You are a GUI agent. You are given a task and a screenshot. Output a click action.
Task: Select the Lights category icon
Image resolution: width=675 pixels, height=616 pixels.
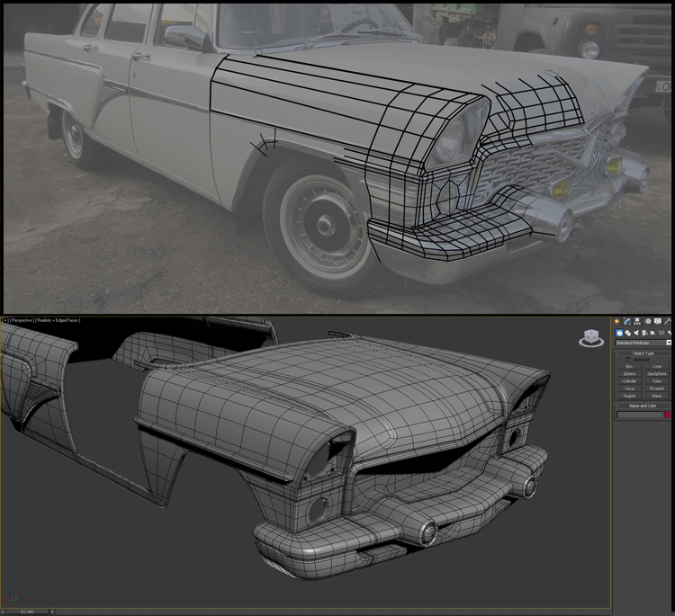tap(637, 333)
